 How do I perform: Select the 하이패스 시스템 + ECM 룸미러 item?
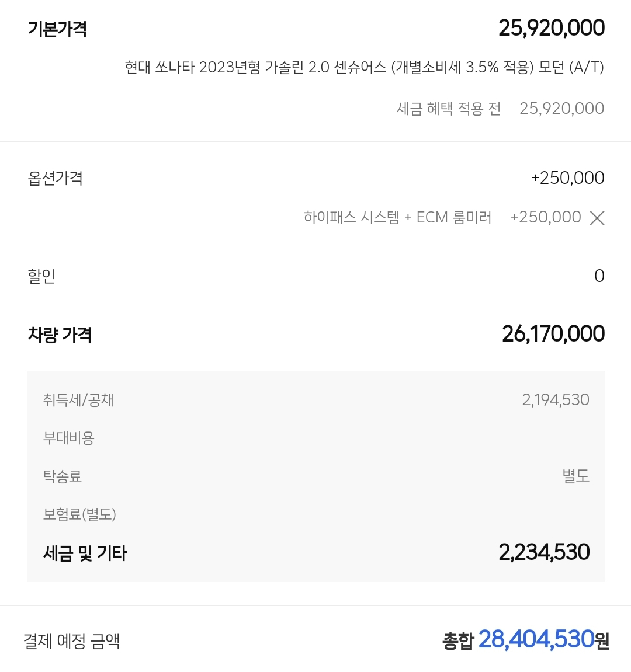pyautogui.click(x=397, y=218)
